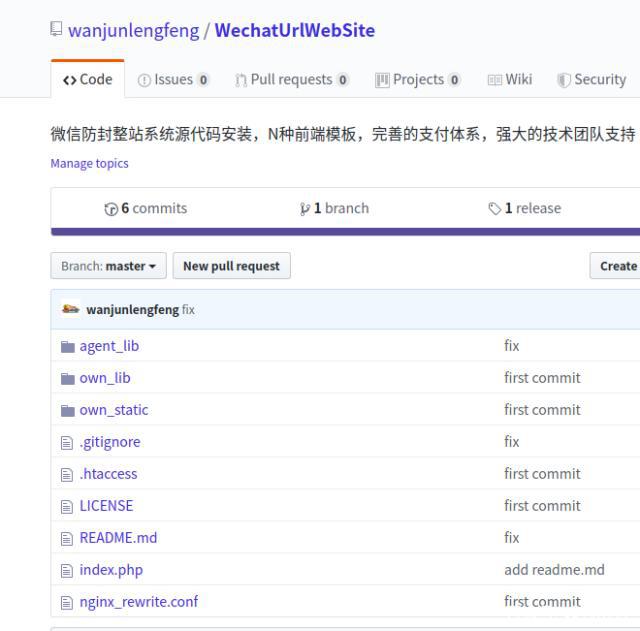This screenshot has width=640, height=631.
Task: Click the commits history clock icon
Action: [x=111, y=209]
